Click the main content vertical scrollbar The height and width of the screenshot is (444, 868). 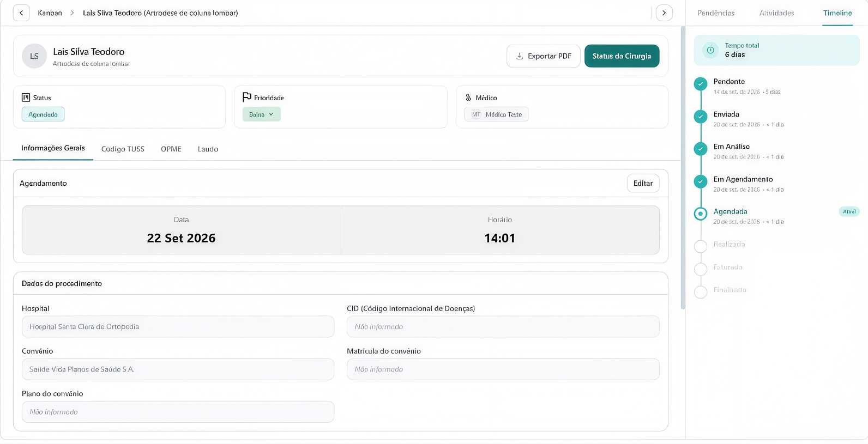(x=683, y=168)
